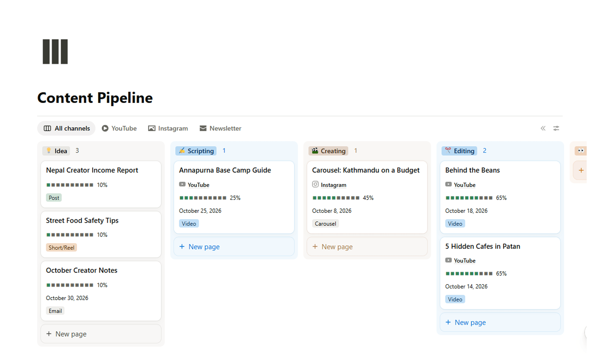Add a new page in the Editing column

(x=501, y=323)
